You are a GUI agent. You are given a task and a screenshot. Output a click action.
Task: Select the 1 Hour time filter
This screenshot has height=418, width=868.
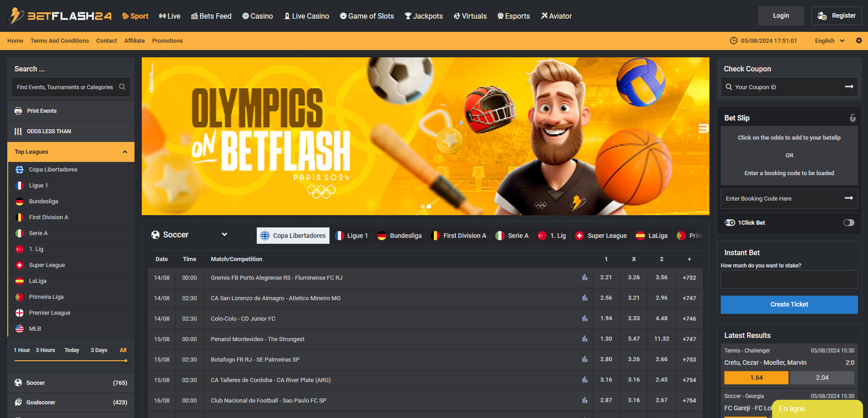click(x=22, y=350)
